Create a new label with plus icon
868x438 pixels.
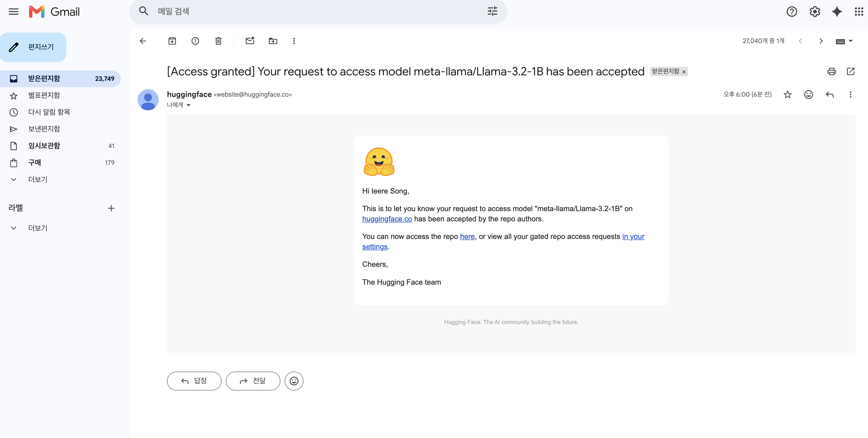[x=111, y=208]
